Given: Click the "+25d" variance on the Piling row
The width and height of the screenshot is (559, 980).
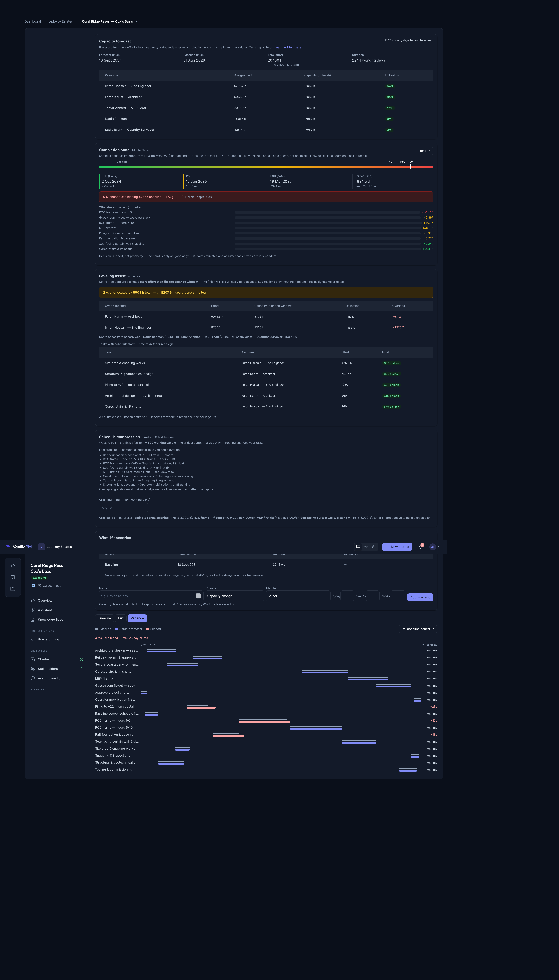Looking at the screenshot, I should (434, 707).
